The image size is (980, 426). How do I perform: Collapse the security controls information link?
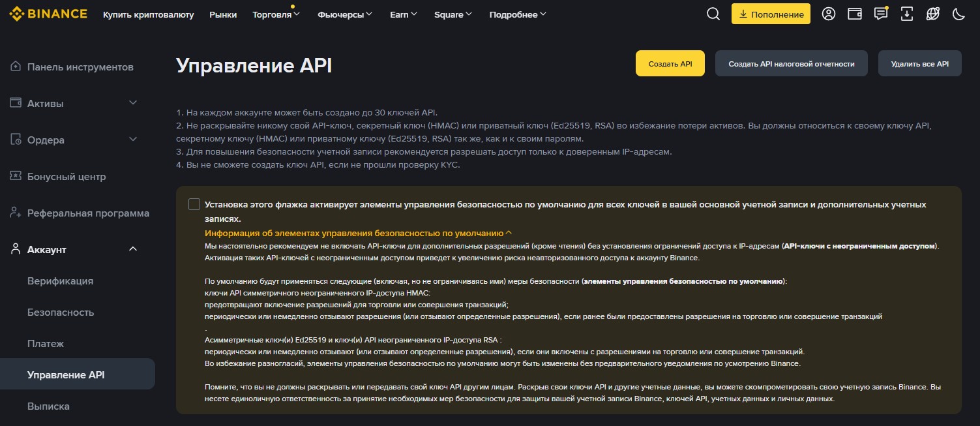(358, 233)
